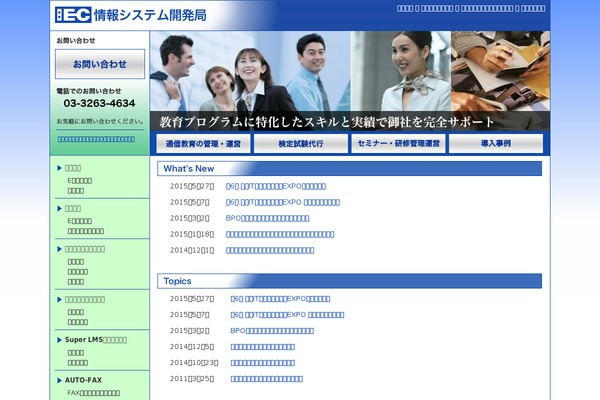This screenshot has height=400, width=600.
Task: Open the BPO link under What's New
Action: point(267,218)
